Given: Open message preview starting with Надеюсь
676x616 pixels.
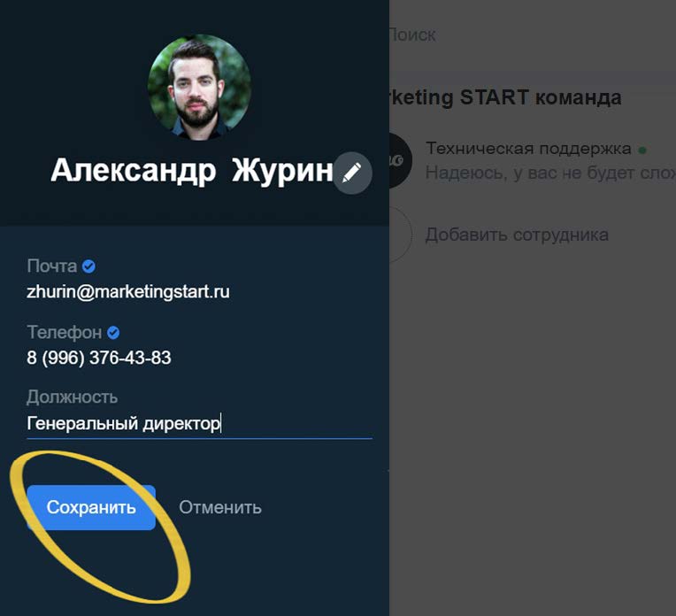Looking at the screenshot, I should point(550,173).
